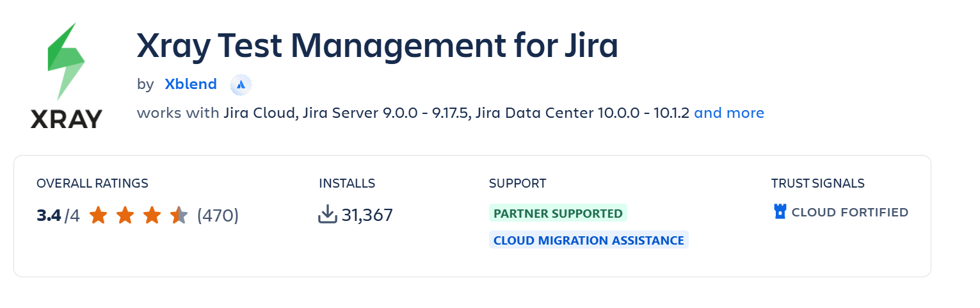Click the Overall Ratings heading
The height and width of the screenshot is (308, 980).
[x=92, y=183]
